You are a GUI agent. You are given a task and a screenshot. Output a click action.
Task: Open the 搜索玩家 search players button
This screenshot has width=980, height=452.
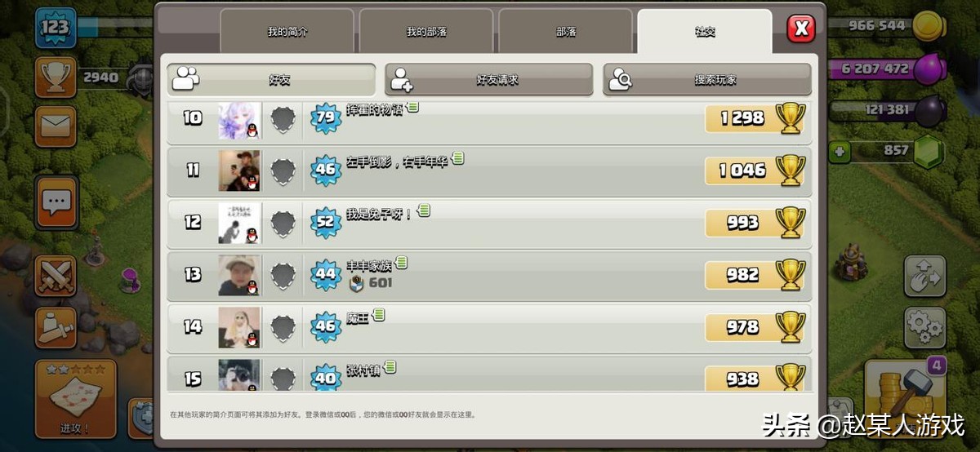[x=707, y=80]
